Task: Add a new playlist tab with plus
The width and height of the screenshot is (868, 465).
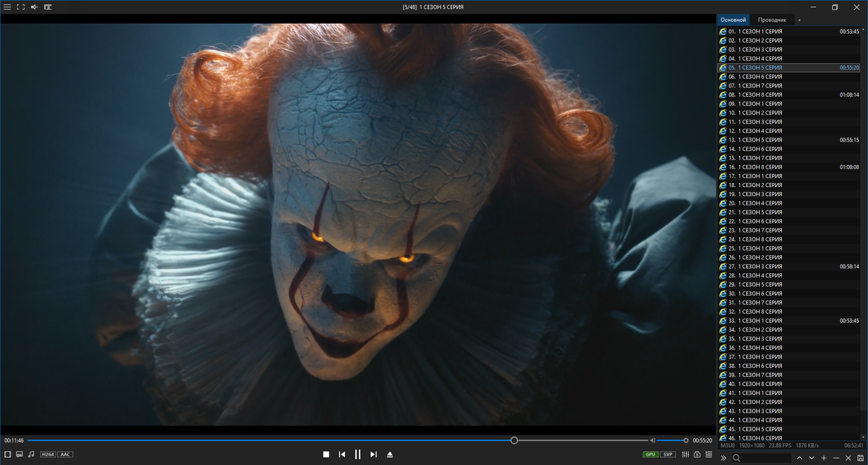Action: click(799, 20)
